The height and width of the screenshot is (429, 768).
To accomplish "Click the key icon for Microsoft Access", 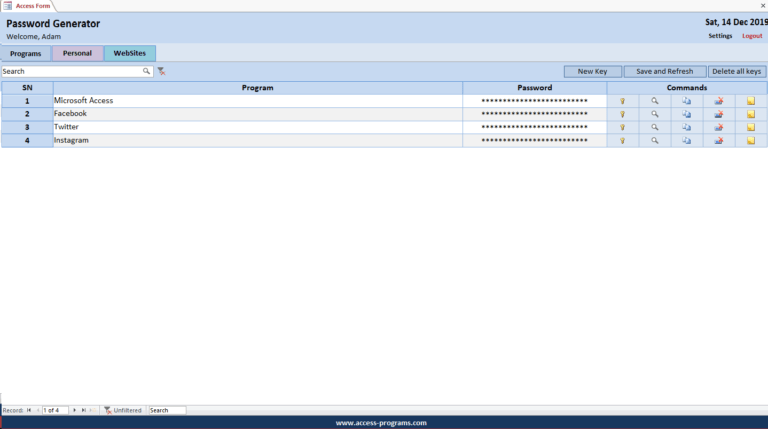I will (x=623, y=101).
